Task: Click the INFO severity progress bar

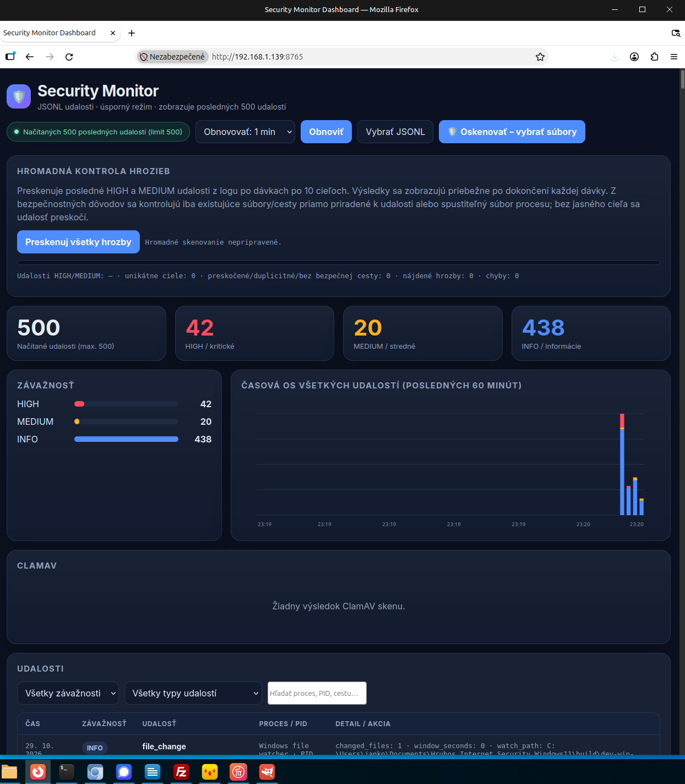Action: tap(126, 439)
